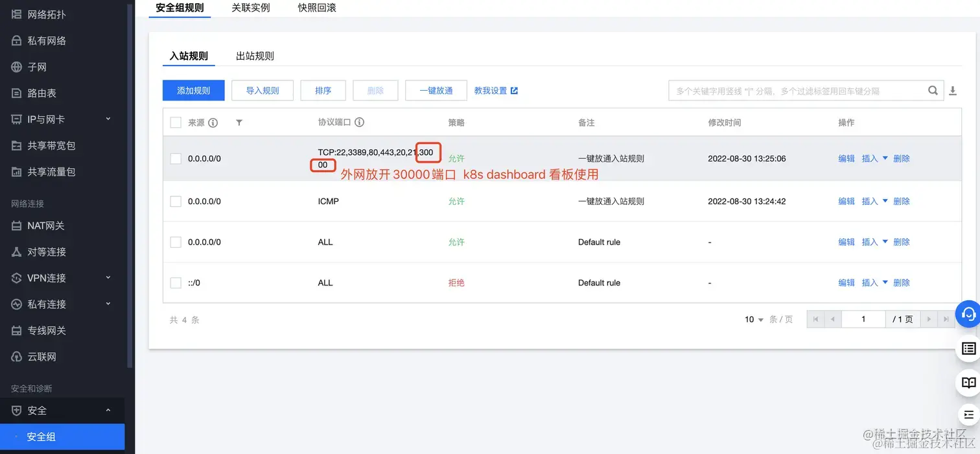Delete the 0.0.0.0/0 ALL rule
The width and height of the screenshot is (980, 454).
(902, 242)
